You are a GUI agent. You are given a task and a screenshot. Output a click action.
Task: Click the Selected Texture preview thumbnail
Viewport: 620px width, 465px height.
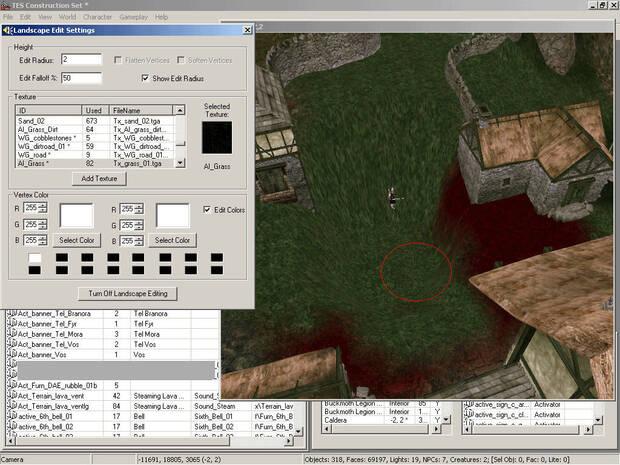[216, 138]
